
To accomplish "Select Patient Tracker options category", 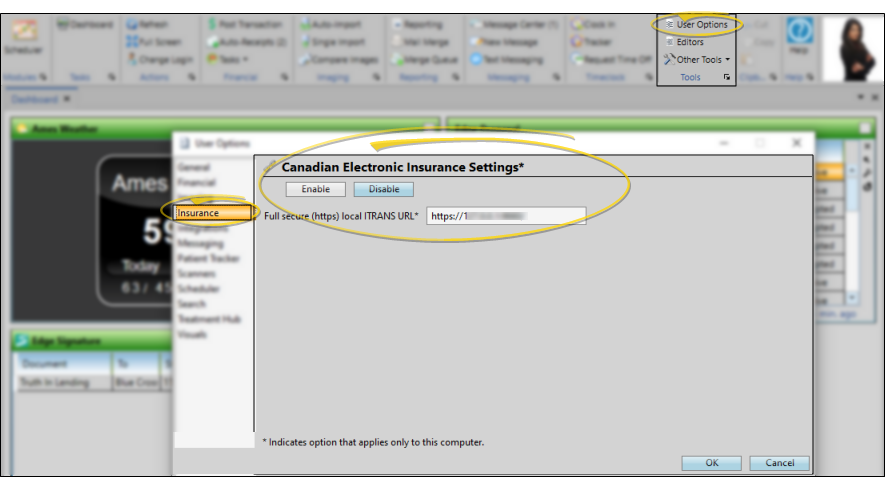I will pos(206,258).
